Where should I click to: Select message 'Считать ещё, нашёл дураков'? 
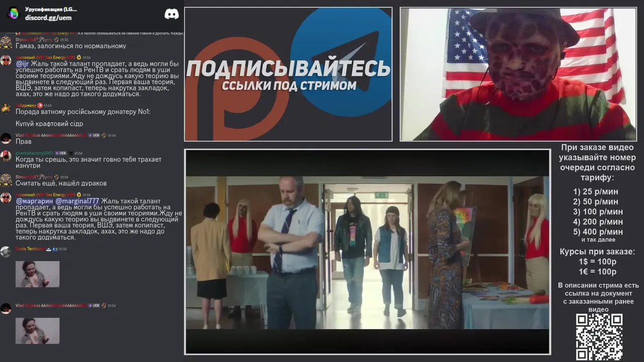[61, 183]
